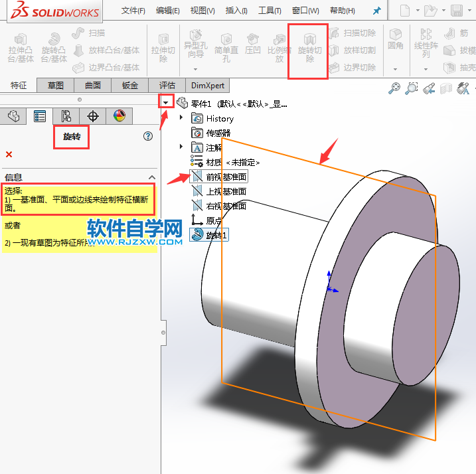Open the 工具(T) menu

click(x=270, y=11)
